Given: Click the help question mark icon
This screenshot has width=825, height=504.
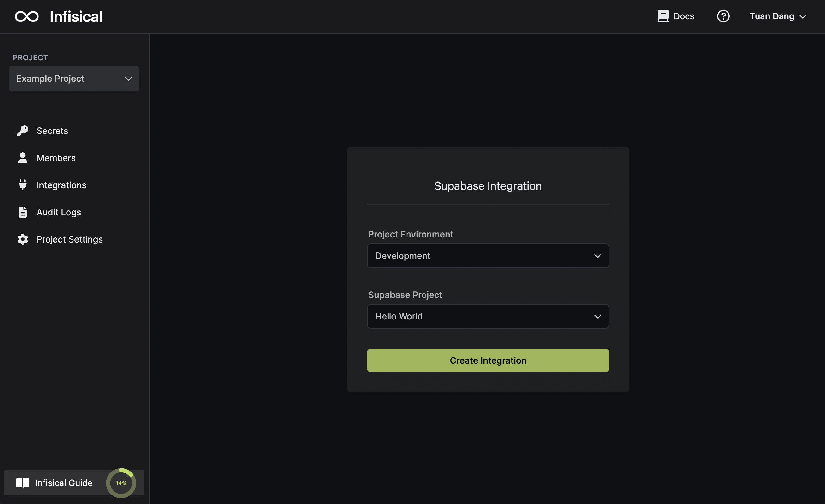Looking at the screenshot, I should [723, 16].
